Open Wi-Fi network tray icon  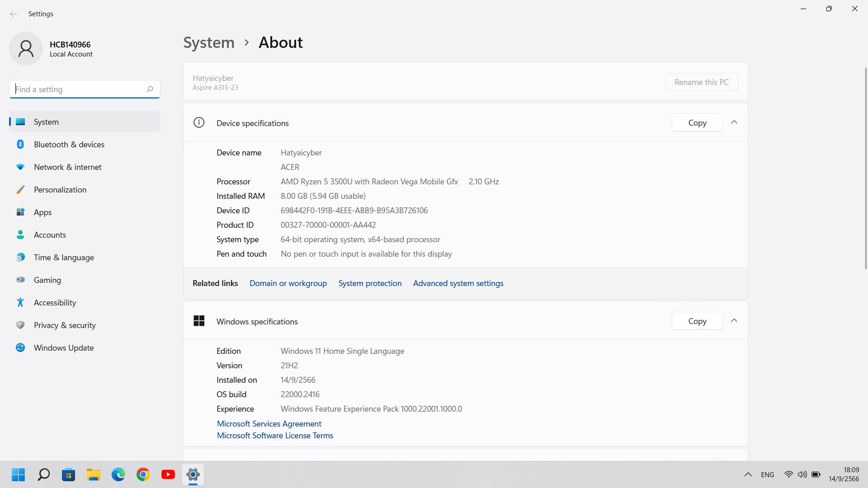[x=789, y=474]
